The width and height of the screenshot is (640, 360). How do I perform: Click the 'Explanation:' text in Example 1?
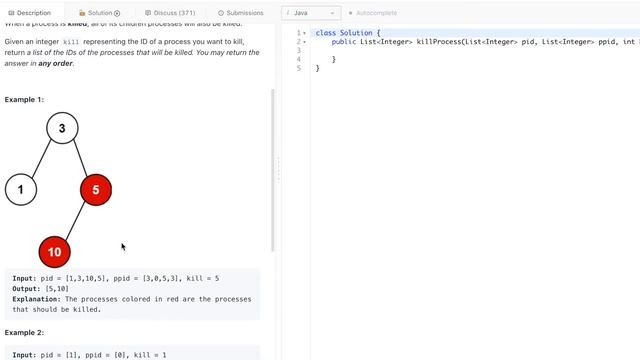coord(36,299)
